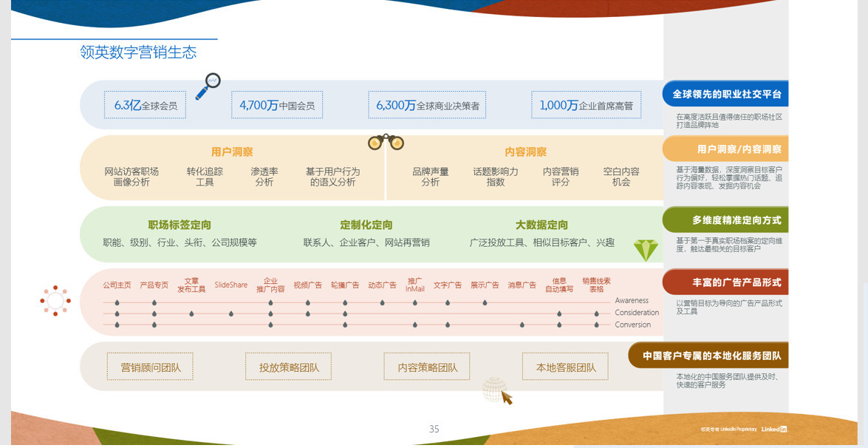Viewport: 868px width, 448px height.
Task: Click the red dotted circle icon
Action: pos(55,301)
